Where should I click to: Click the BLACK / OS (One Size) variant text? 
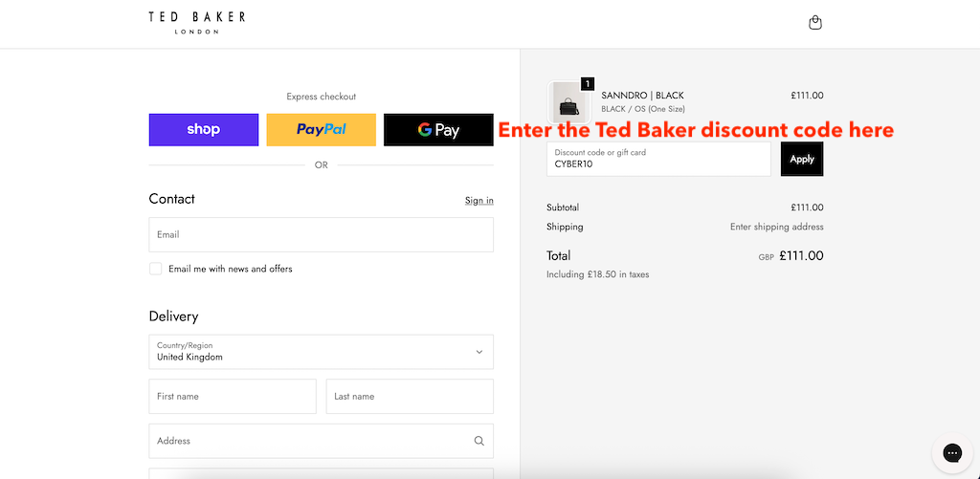643,109
